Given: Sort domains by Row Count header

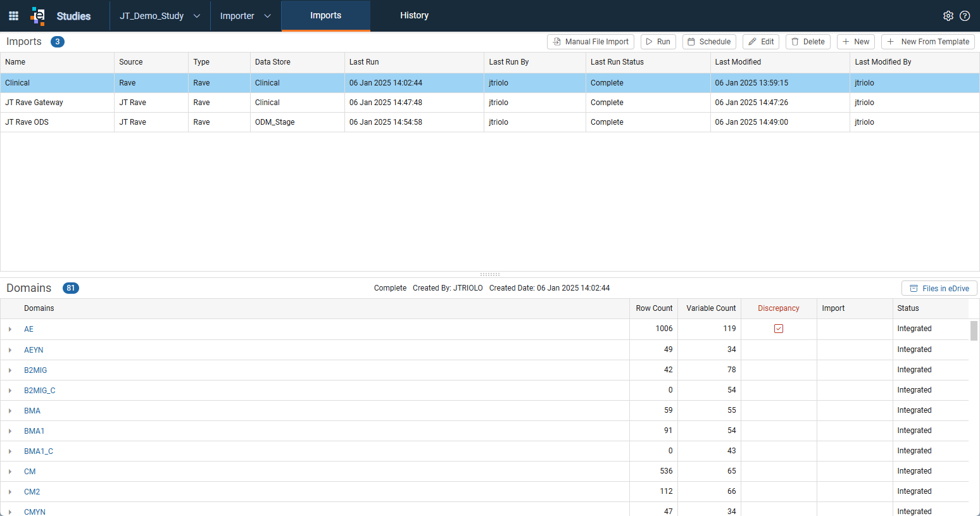Looking at the screenshot, I should click(x=653, y=308).
